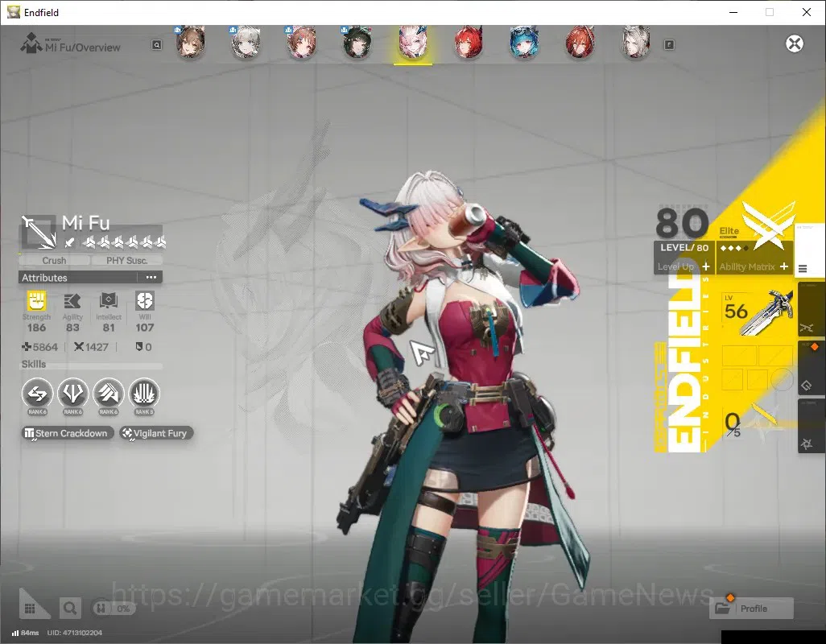826x644 pixels.
Task: Click the defense shield value 0
Action: coord(144,347)
